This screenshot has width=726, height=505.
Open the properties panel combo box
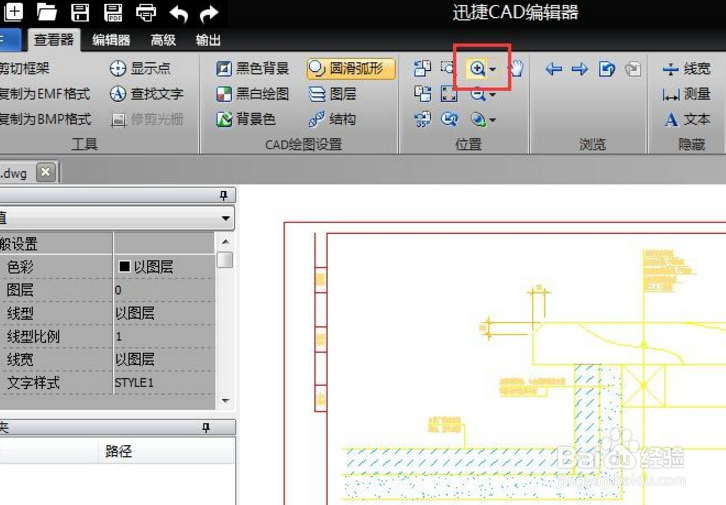point(117,218)
